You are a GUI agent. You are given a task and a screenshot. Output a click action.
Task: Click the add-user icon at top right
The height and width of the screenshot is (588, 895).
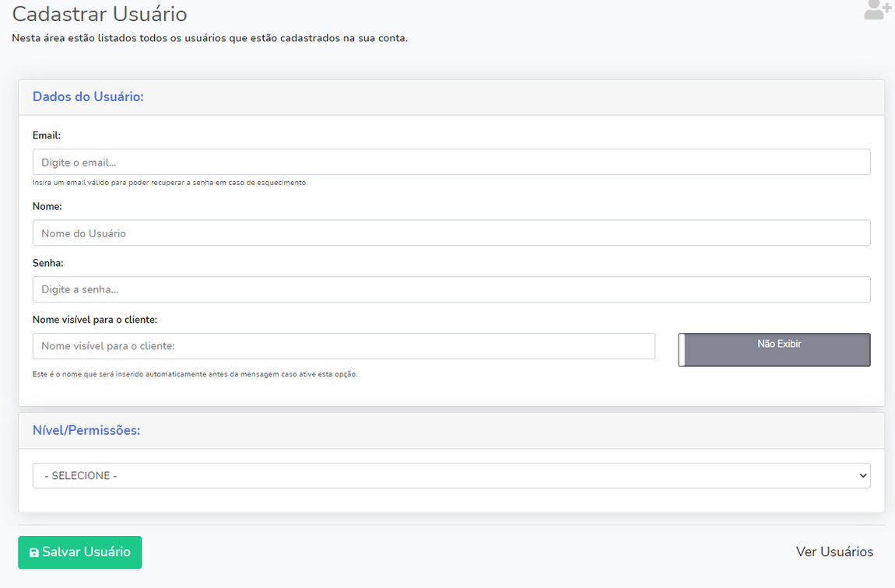[x=877, y=10]
